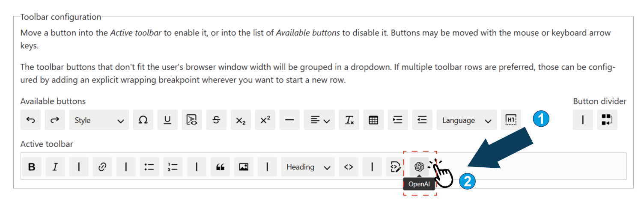
Task: Click the document-with-code-brackets icon in Available buttons
Action: 192,120
